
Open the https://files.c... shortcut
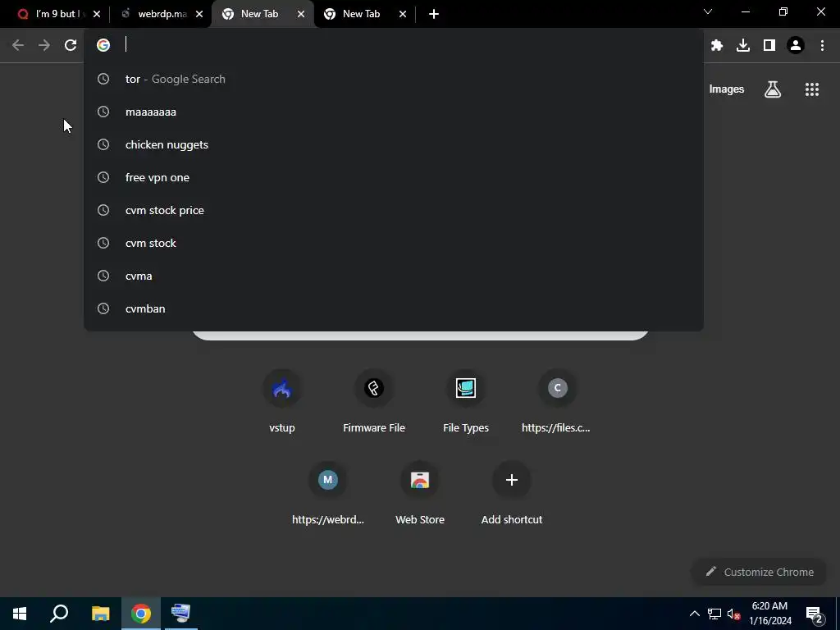click(x=557, y=400)
